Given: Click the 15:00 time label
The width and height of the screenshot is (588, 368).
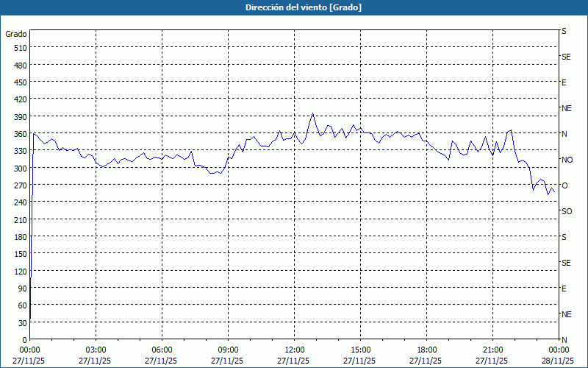Looking at the screenshot, I should coord(360,350).
